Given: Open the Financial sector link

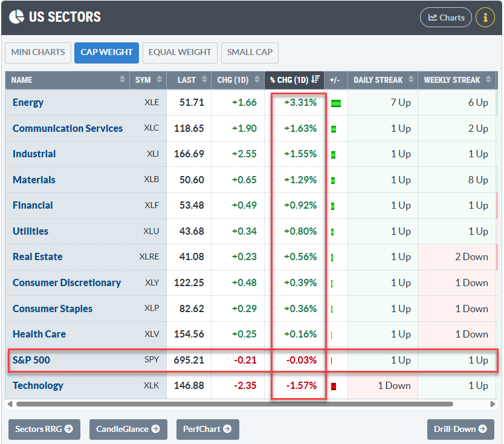Looking at the screenshot, I should pos(33,205).
